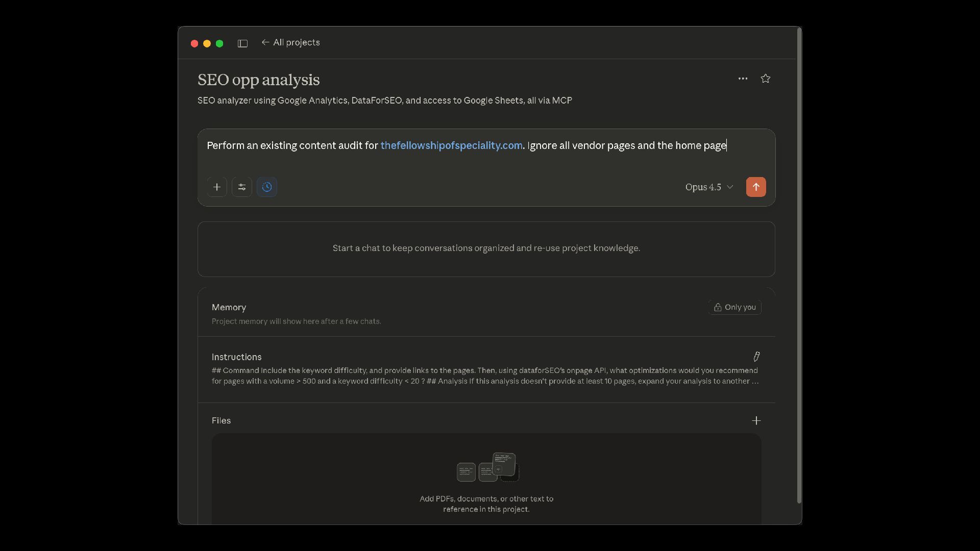Open the three-dot project options menu
The height and width of the screenshot is (551, 980).
coord(743,79)
